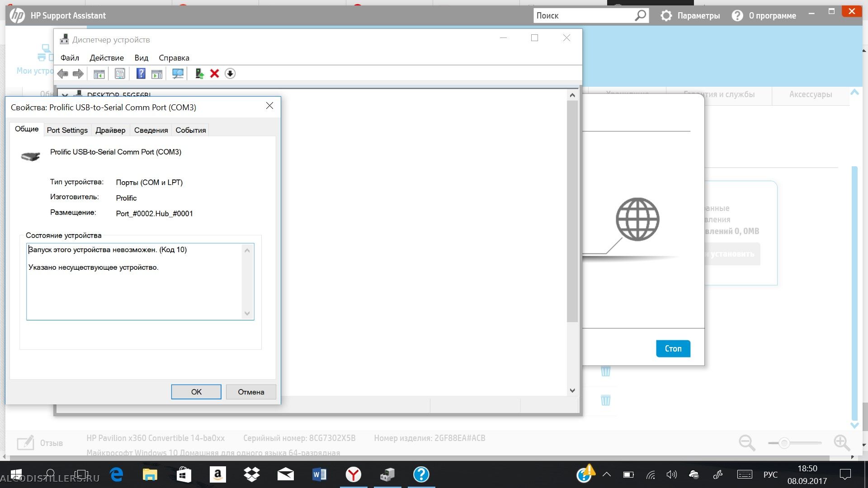Open Microsoft Store from the taskbar
Viewport: 868px width, 488px height.
[184, 474]
